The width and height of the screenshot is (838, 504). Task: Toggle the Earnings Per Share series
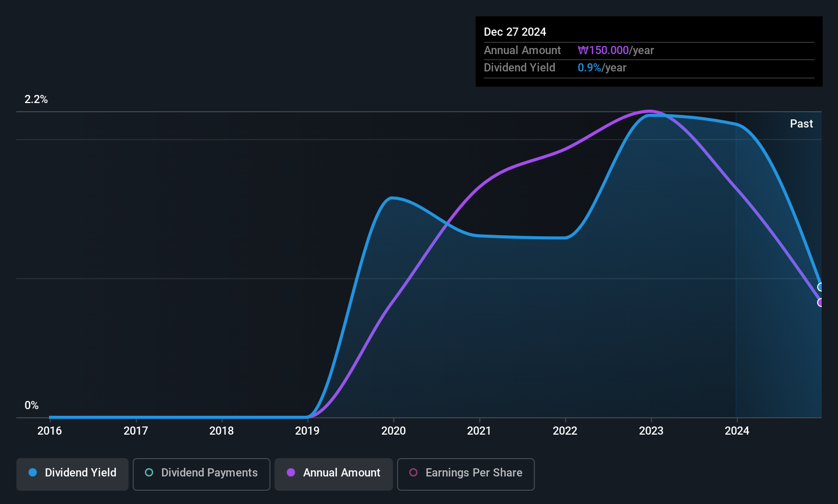click(465, 474)
